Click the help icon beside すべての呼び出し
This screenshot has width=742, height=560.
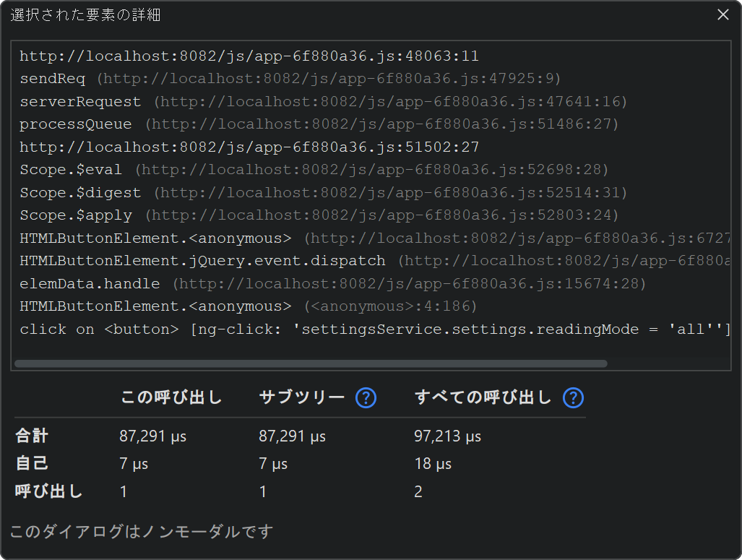click(x=573, y=397)
